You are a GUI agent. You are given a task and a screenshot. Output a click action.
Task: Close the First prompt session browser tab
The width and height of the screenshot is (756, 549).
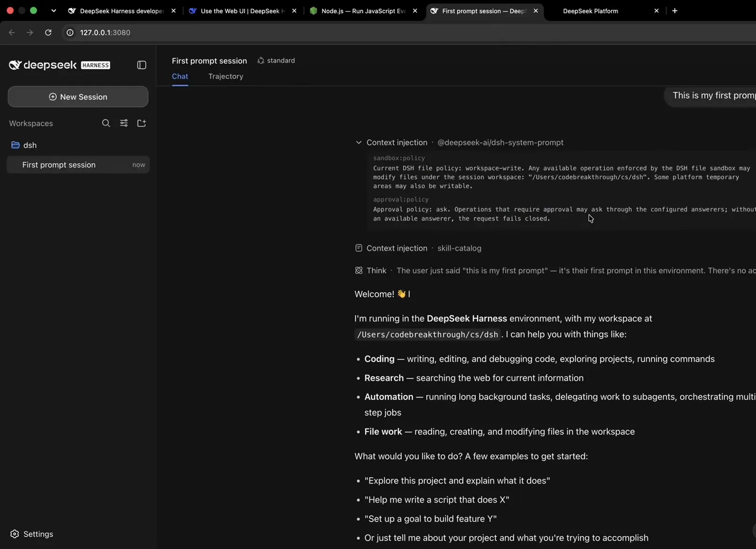(x=536, y=11)
